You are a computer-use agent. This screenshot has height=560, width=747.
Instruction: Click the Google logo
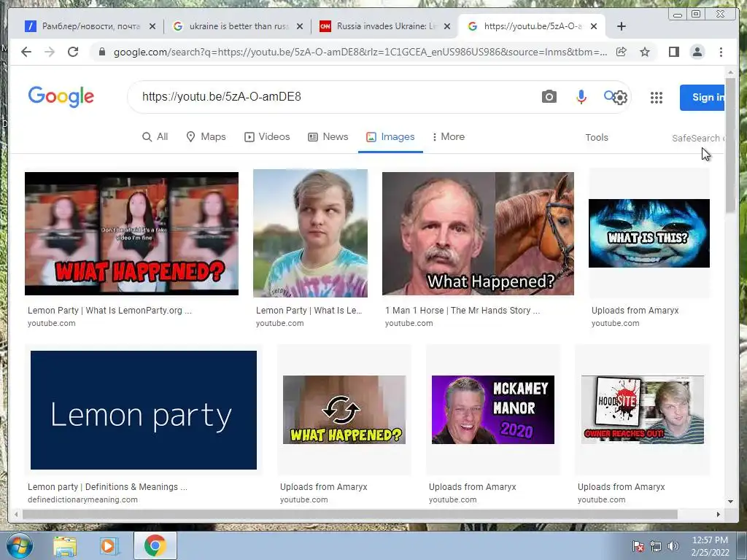pos(61,97)
